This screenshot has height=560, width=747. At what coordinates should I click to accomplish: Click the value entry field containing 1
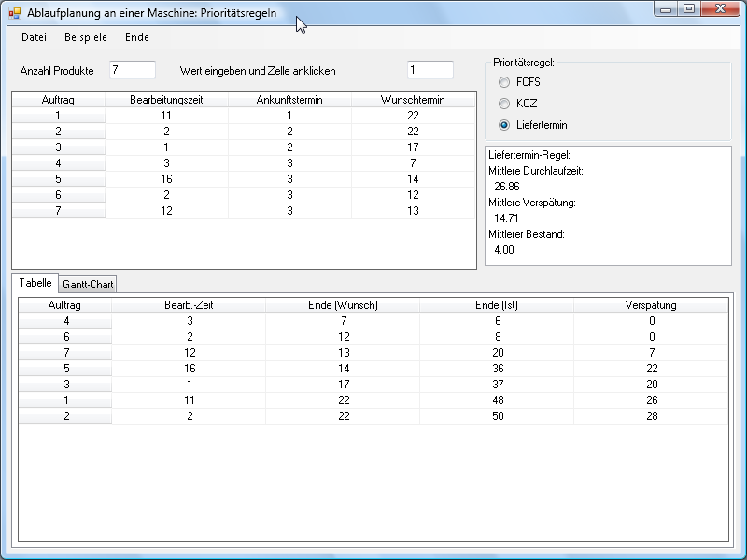(430, 70)
